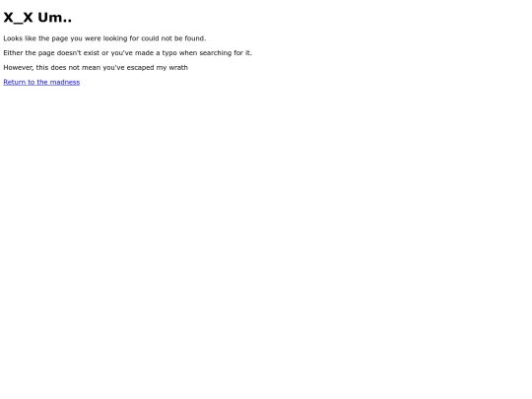532x399 pixels.
Task: Select the "could not be found" sentence
Action: tap(104, 38)
